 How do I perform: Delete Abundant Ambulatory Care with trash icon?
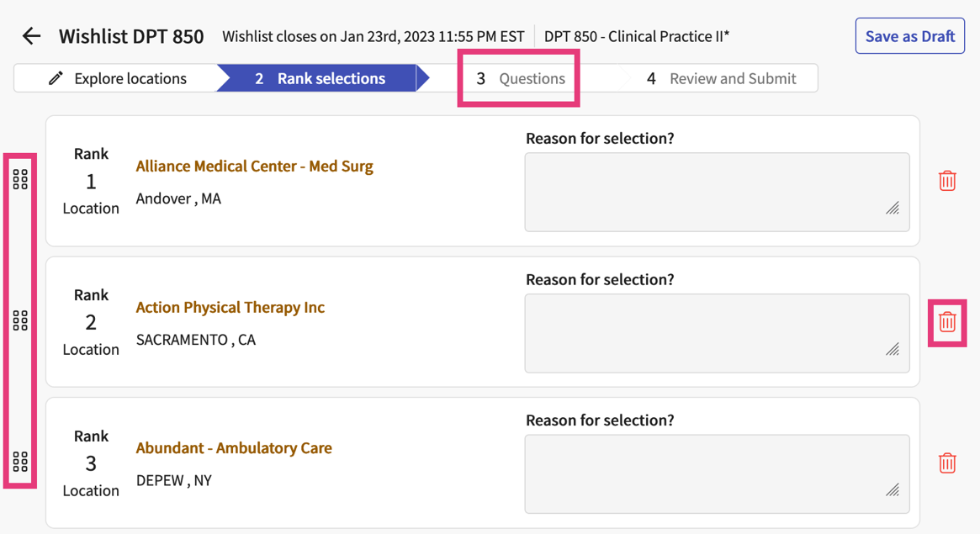click(947, 463)
